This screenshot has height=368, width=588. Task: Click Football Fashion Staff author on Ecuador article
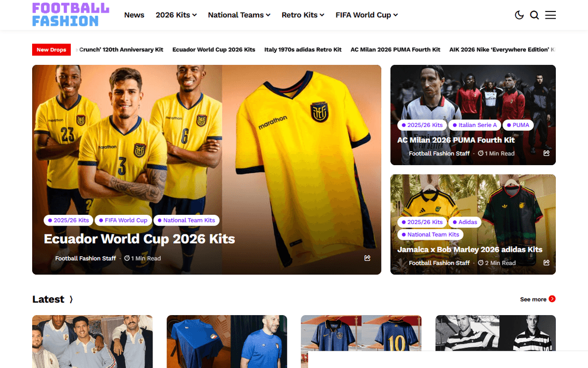click(x=85, y=258)
